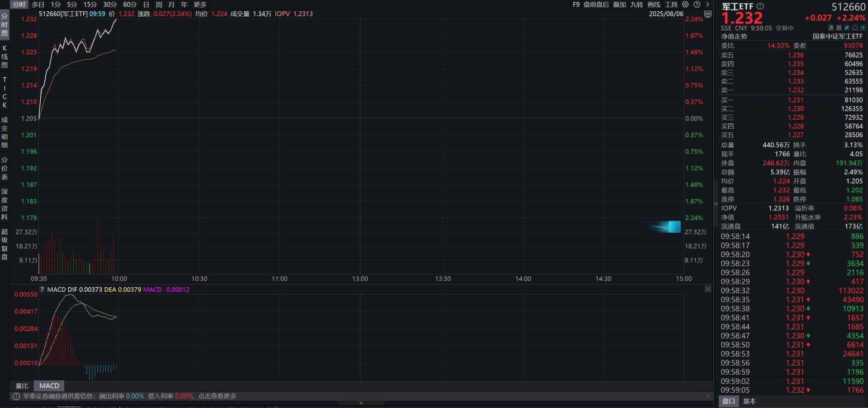Open the settings gear icon in the toolbar
Screen dimensions: 868x408
point(685,5)
